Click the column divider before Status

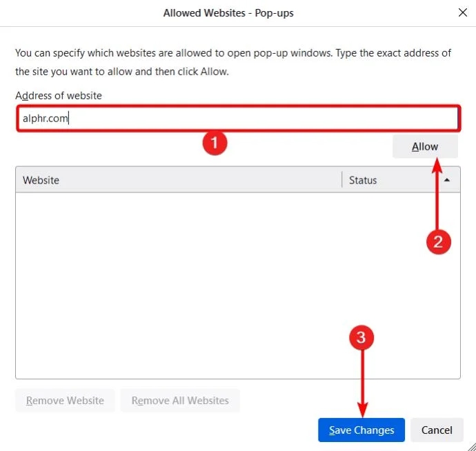point(342,180)
